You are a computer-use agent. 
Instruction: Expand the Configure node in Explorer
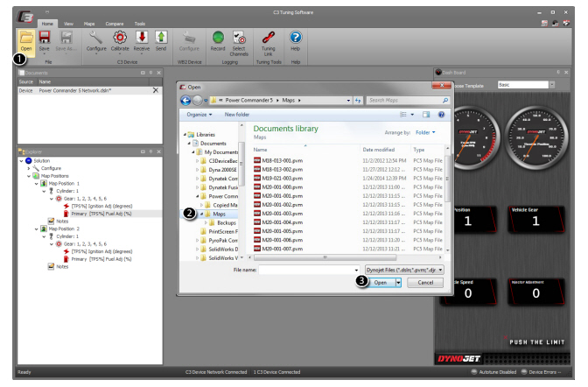pos(30,168)
